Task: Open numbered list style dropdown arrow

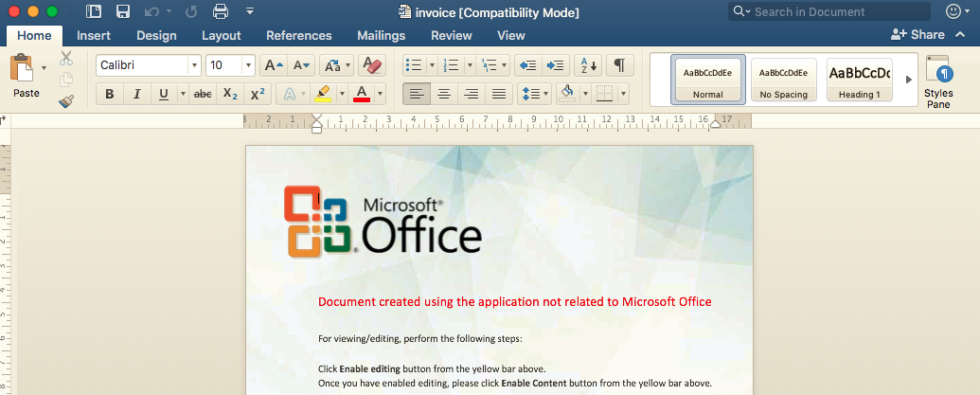Action: [x=469, y=65]
